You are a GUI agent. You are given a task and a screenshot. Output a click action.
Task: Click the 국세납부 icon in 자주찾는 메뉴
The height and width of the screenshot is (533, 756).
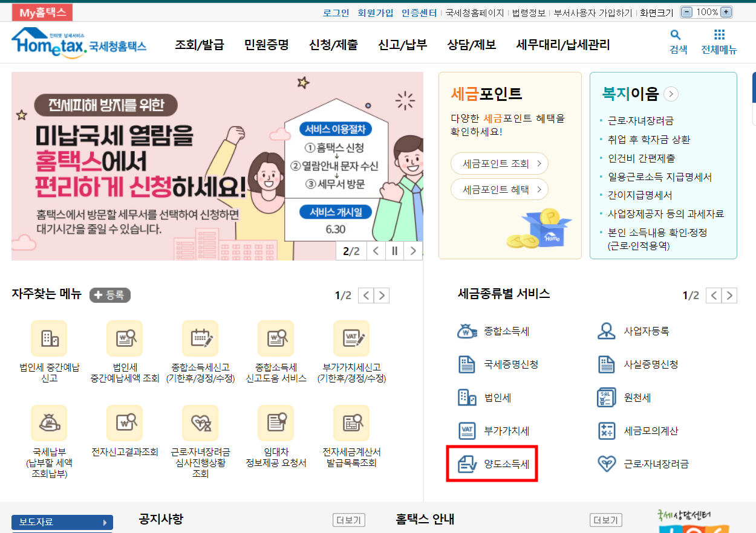point(49,422)
